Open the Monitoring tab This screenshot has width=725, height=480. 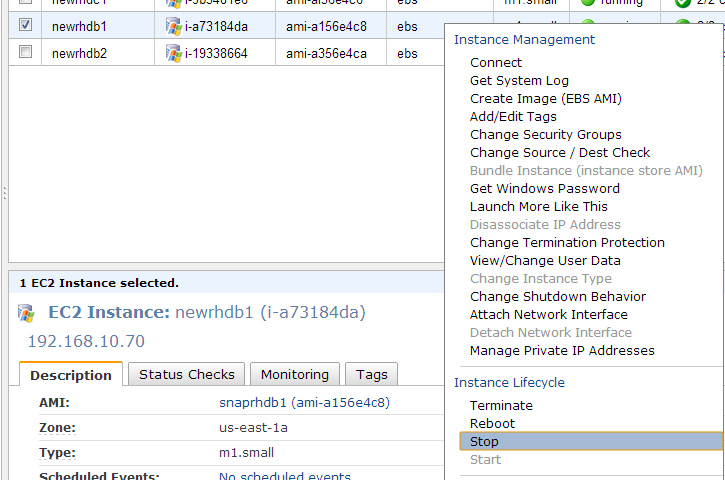click(294, 374)
